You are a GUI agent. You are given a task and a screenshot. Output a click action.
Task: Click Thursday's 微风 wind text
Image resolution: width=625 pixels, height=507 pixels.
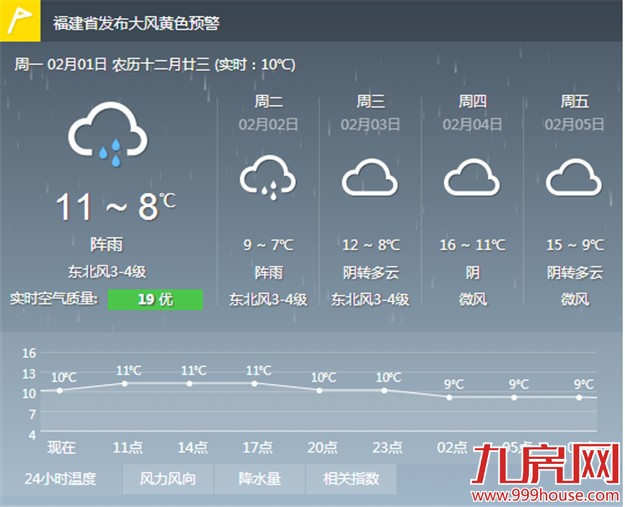coord(473,299)
